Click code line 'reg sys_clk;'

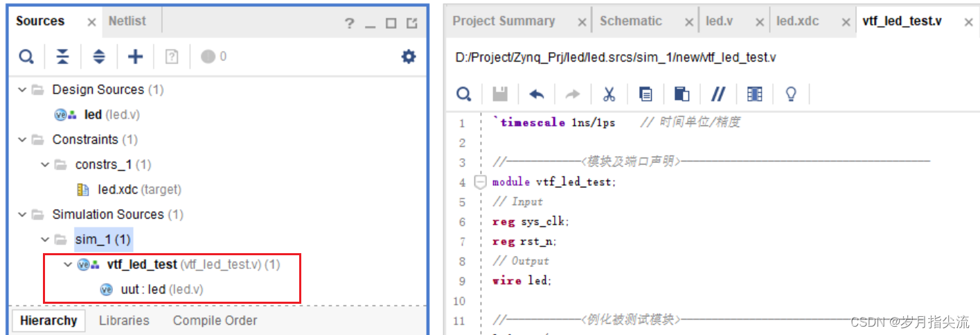531,221
